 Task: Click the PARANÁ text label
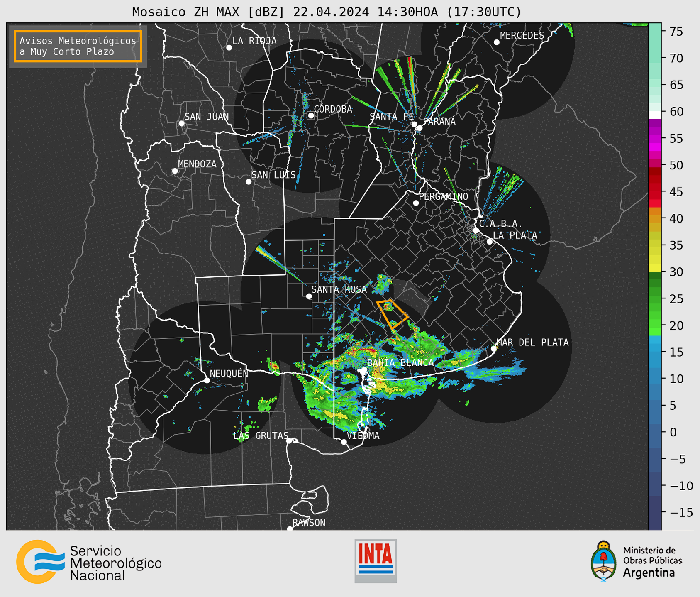click(x=439, y=122)
